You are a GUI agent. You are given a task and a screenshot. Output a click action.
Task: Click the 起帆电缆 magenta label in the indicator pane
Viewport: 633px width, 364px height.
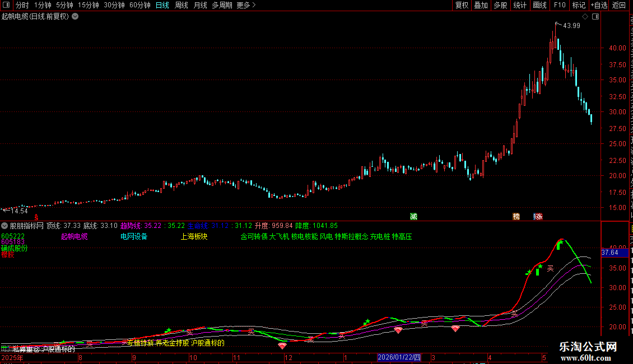[x=75, y=236]
